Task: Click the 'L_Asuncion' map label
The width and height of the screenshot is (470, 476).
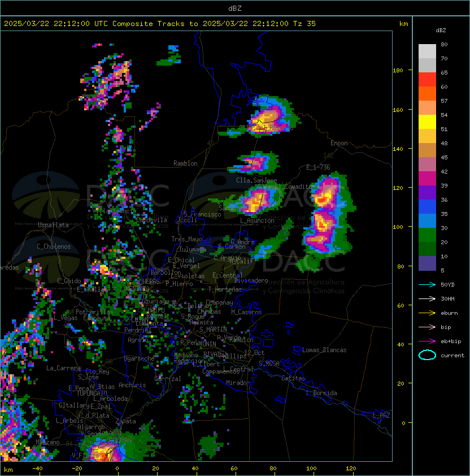Action: point(257,220)
